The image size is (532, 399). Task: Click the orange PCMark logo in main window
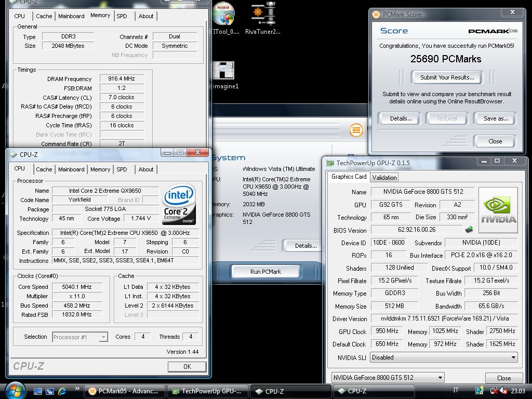356,130
